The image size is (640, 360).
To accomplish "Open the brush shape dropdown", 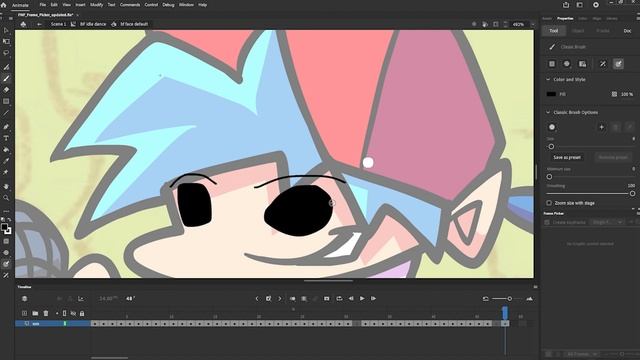I will point(552,127).
